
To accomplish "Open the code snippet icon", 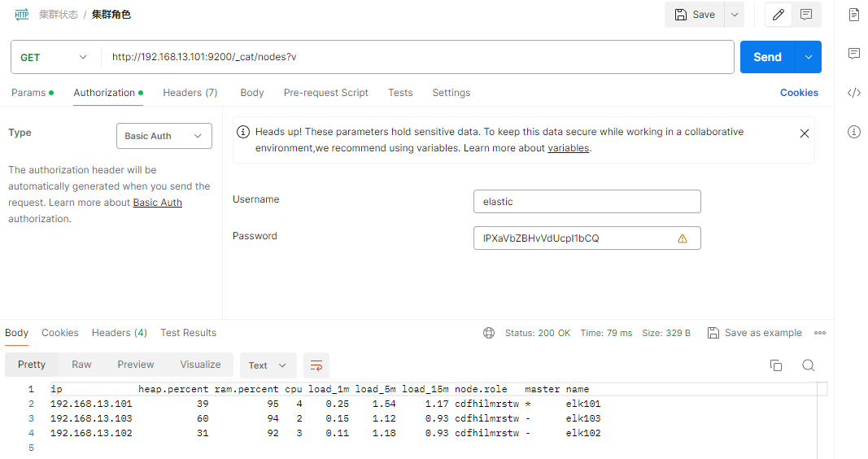I will pyautogui.click(x=853, y=93).
